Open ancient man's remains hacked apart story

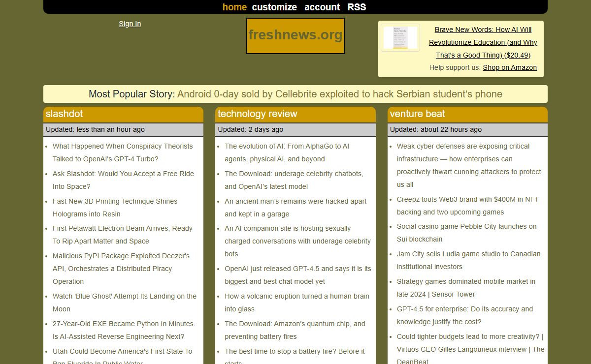click(x=295, y=208)
